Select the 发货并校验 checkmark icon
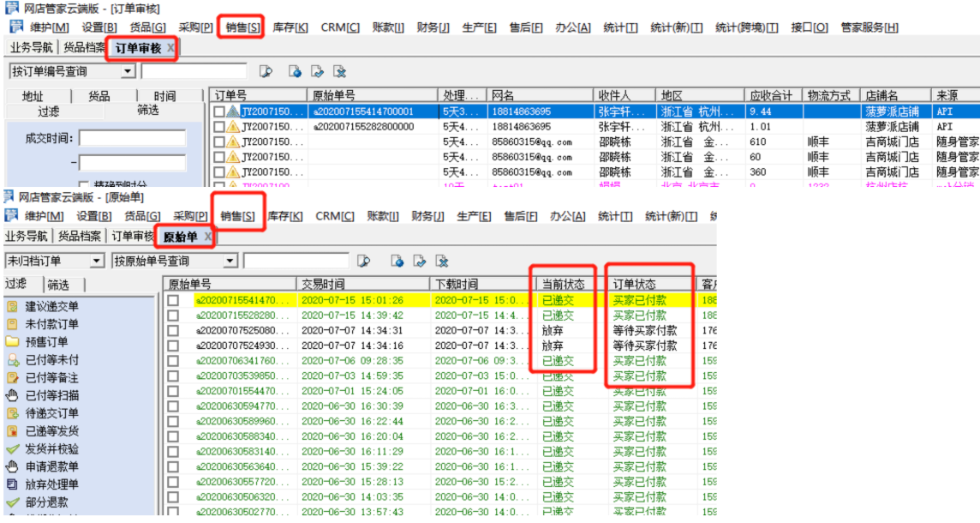 click(x=12, y=448)
